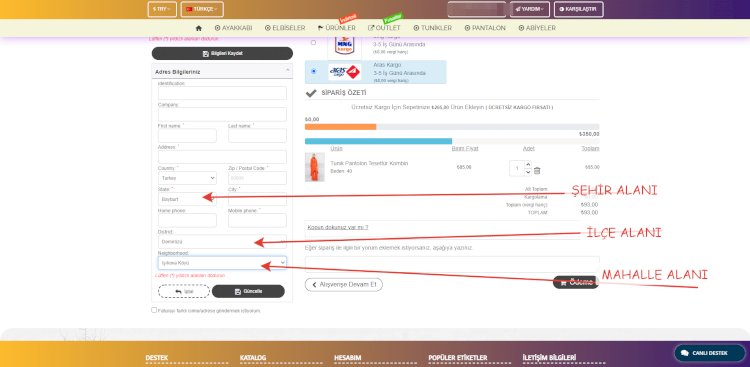750x367 pixels.
Task: Open the ÜRÜNLER menu
Action: coord(337,28)
